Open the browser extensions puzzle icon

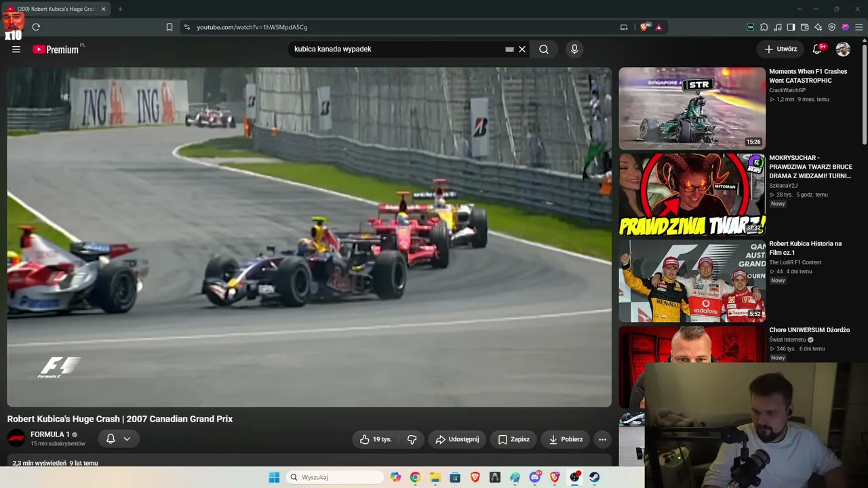tap(764, 27)
